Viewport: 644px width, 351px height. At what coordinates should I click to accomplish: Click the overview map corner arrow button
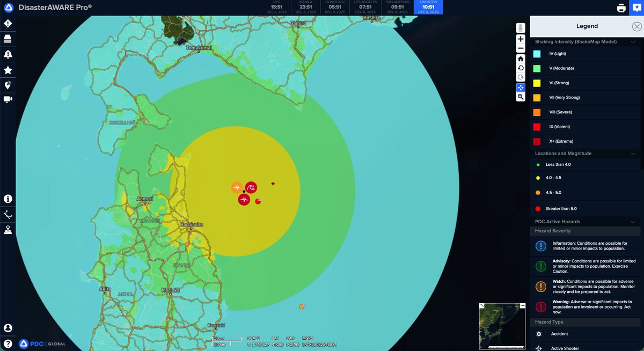pyautogui.click(x=482, y=306)
